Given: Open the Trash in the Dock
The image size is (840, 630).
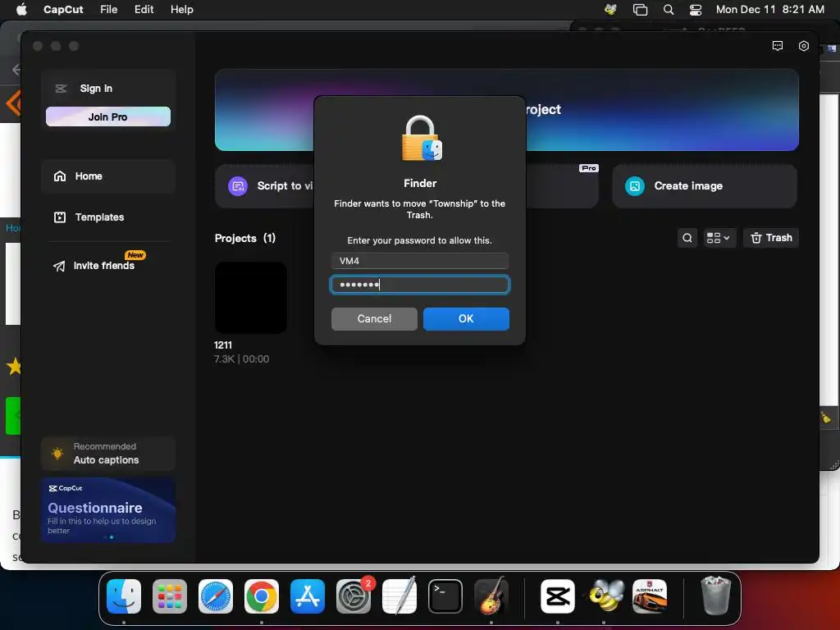Looking at the screenshot, I should click(x=715, y=596).
